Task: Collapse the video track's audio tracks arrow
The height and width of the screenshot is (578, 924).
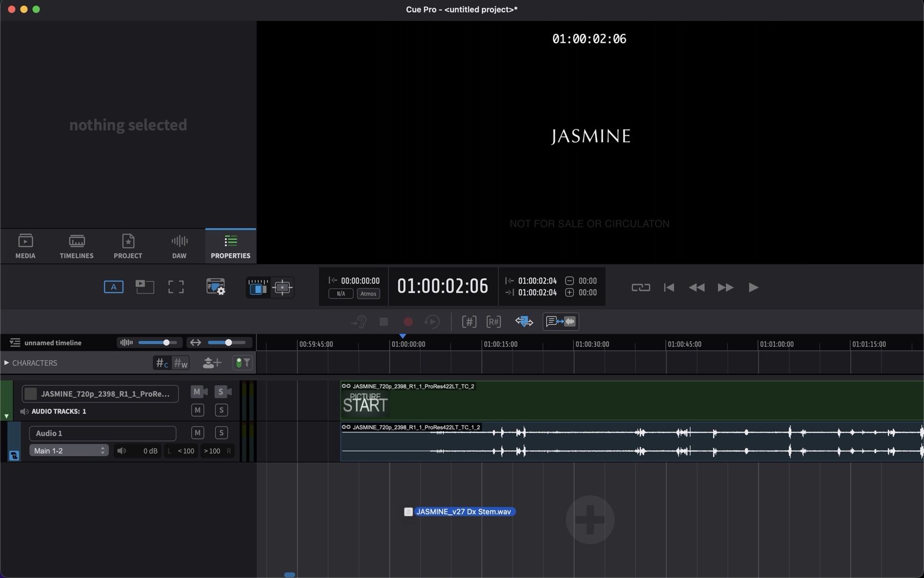Action: tap(6, 416)
